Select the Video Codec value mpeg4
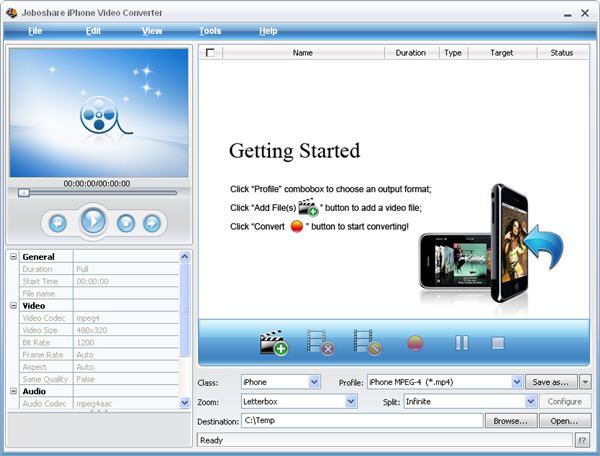Image resolution: width=600 pixels, height=456 pixels. [126, 318]
